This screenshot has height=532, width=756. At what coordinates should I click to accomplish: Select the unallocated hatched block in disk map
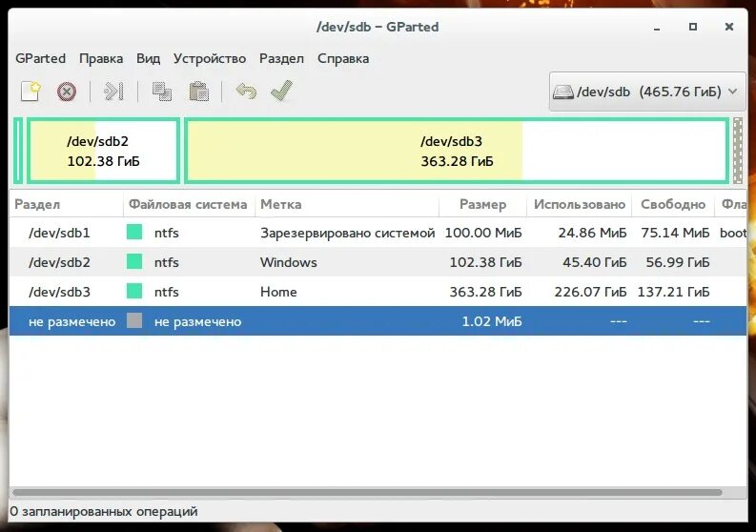738,151
